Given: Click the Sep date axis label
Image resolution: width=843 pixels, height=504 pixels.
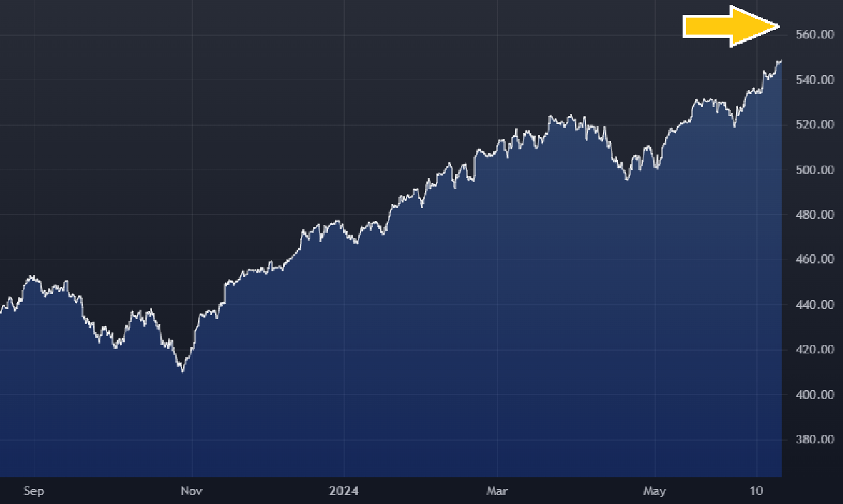Looking at the screenshot, I should [x=34, y=491].
